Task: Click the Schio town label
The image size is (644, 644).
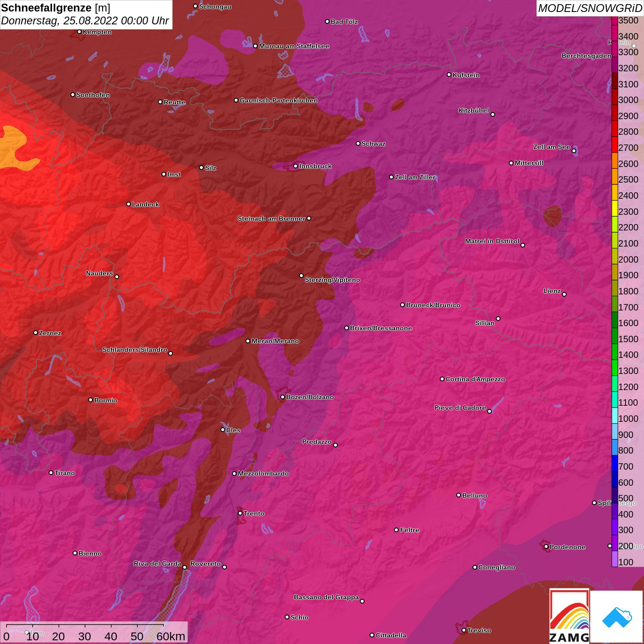Action: click(x=299, y=617)
